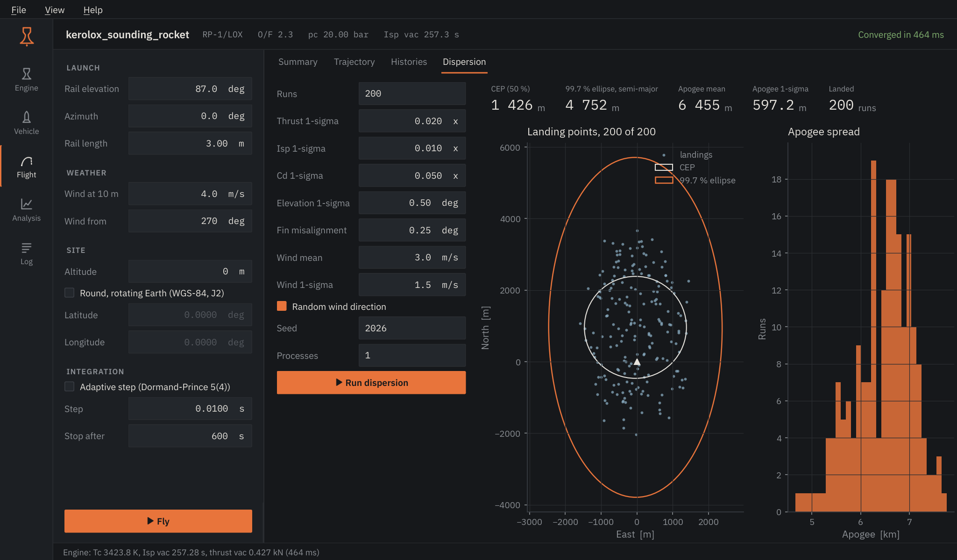Edit the Elevation 1-sigma field
The height and width of the screenshot is (560, 957).
(412, 203)
